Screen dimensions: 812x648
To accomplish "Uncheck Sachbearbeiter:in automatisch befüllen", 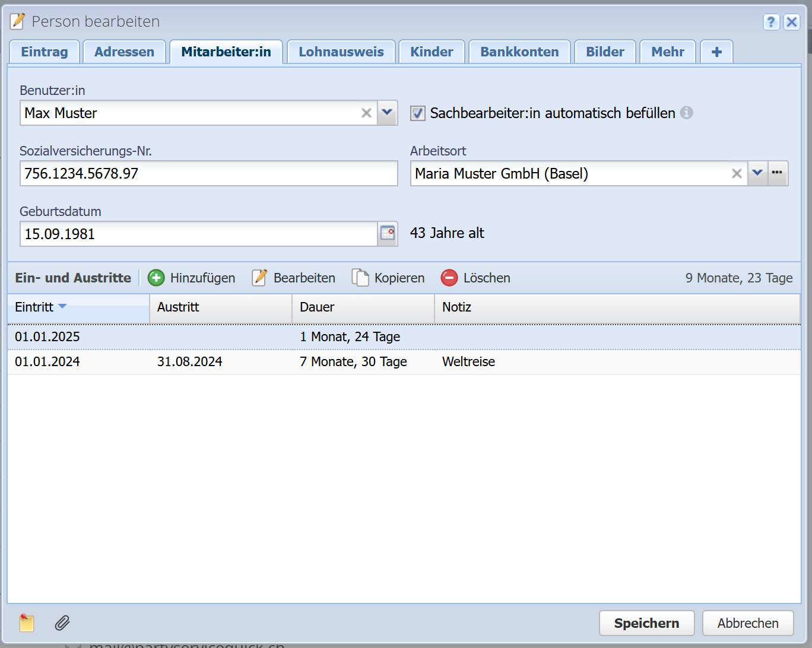I will pyautogui.click(x=418, y=113).
